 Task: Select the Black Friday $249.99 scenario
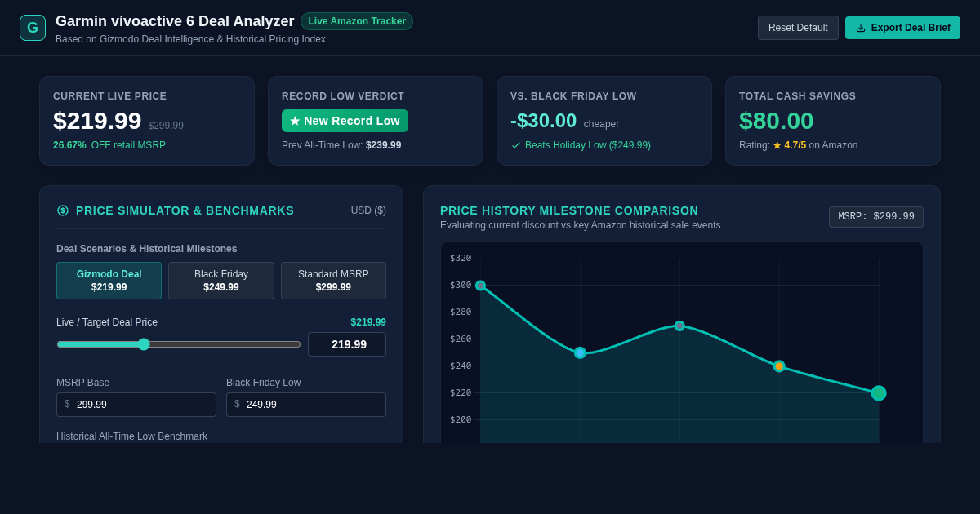tap(221, 281)
